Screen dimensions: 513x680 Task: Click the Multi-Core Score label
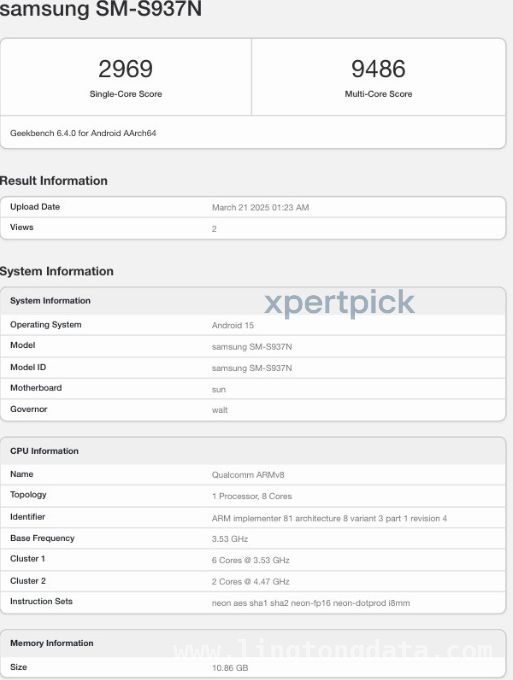coord(378,94)
